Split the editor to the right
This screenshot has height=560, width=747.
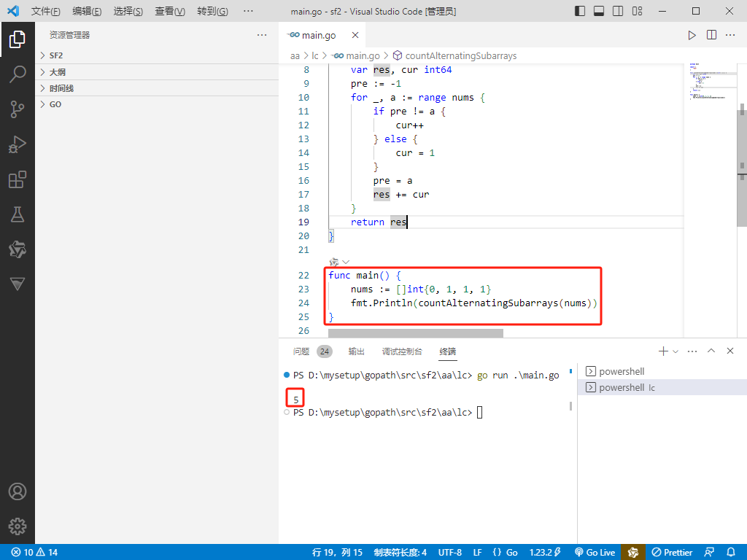tap(711, 35)
